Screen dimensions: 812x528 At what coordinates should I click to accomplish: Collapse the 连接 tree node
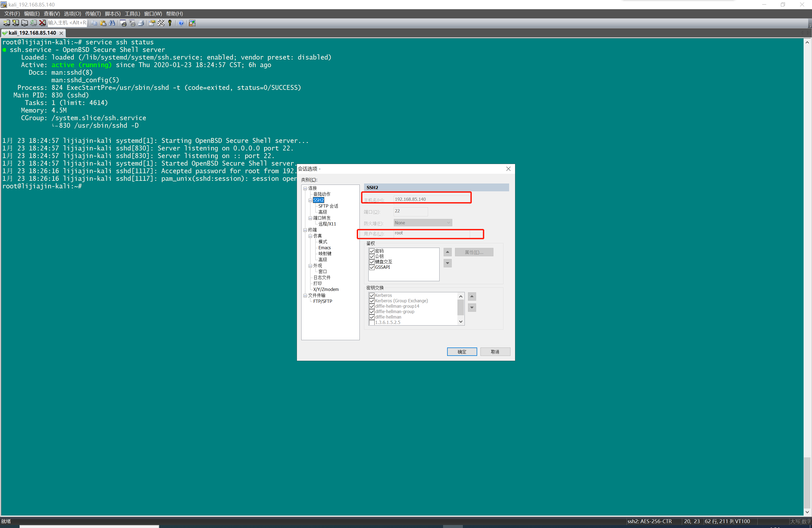pyautogui.click(x=305, y=188)
